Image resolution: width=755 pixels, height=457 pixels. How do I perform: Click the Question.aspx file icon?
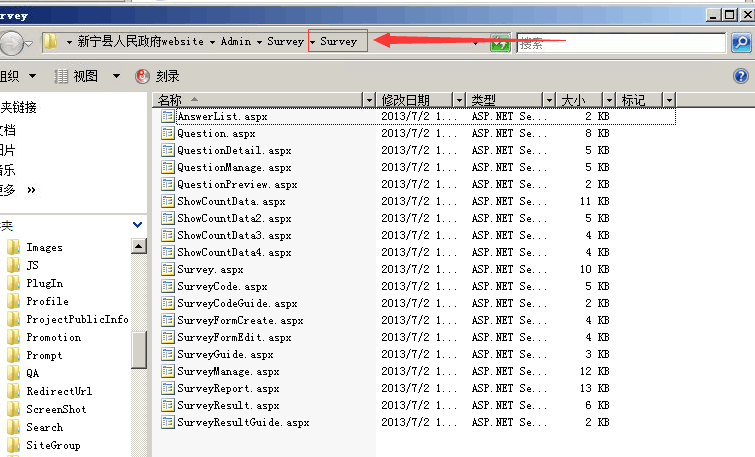pos(168,134)
